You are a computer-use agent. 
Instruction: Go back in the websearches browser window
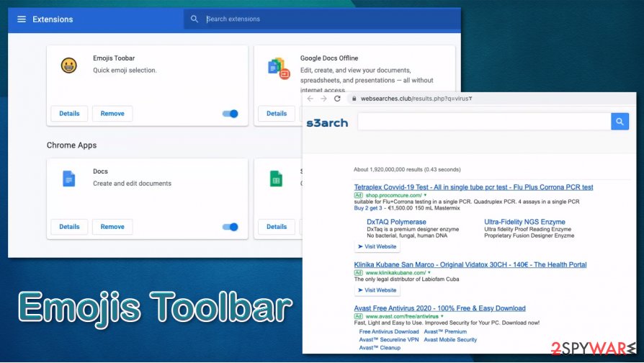(310, 99)
